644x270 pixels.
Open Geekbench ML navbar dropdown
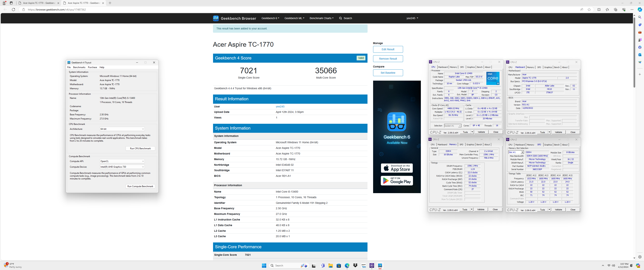pyautogui.click(x=294, y=18)
